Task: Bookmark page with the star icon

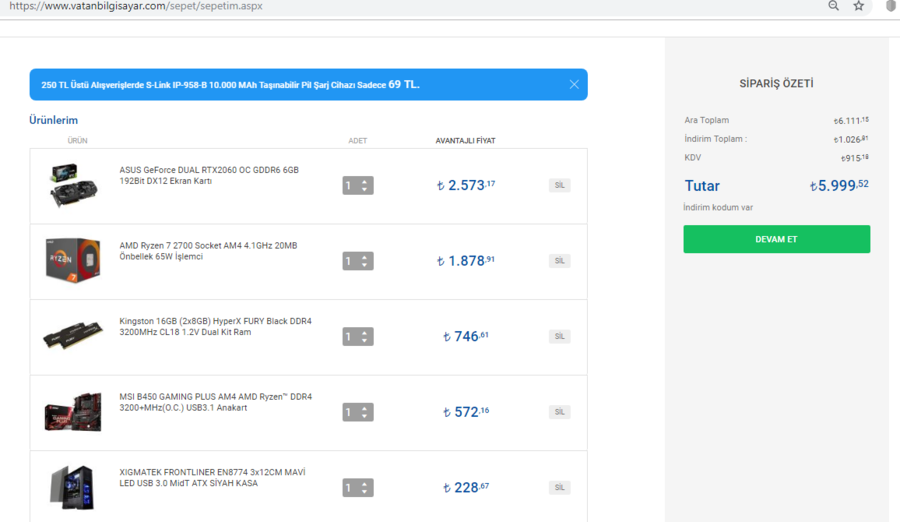Action: click(x=858, y=6)
